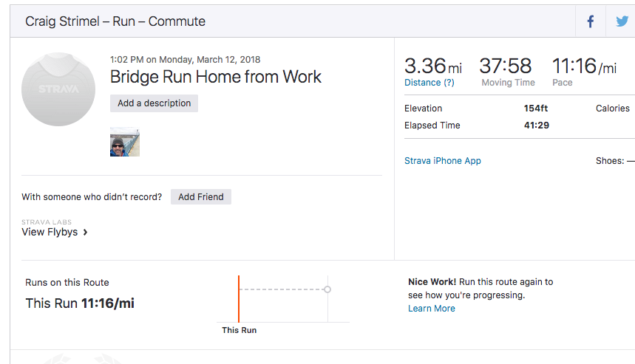The height and width of the screenshot is (364, 635).
Task: Share the run on Facebook
Action: tap(591, 21)
